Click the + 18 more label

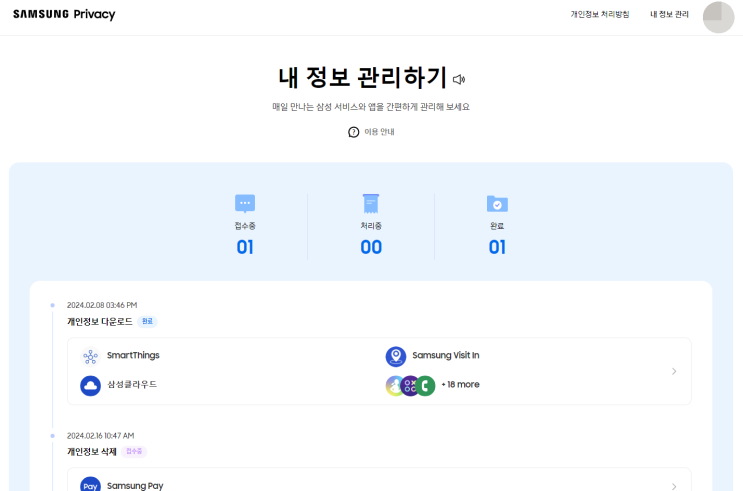pos(460,384)
